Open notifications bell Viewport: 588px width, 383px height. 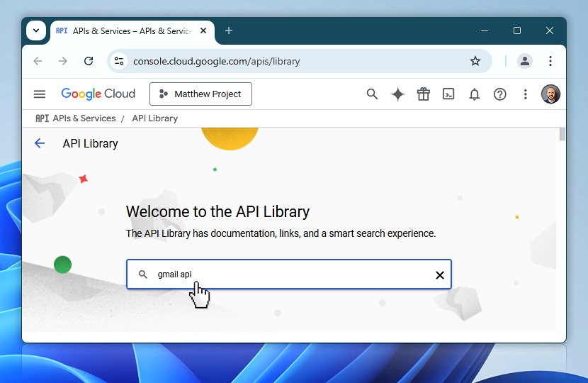click(475, 94)
